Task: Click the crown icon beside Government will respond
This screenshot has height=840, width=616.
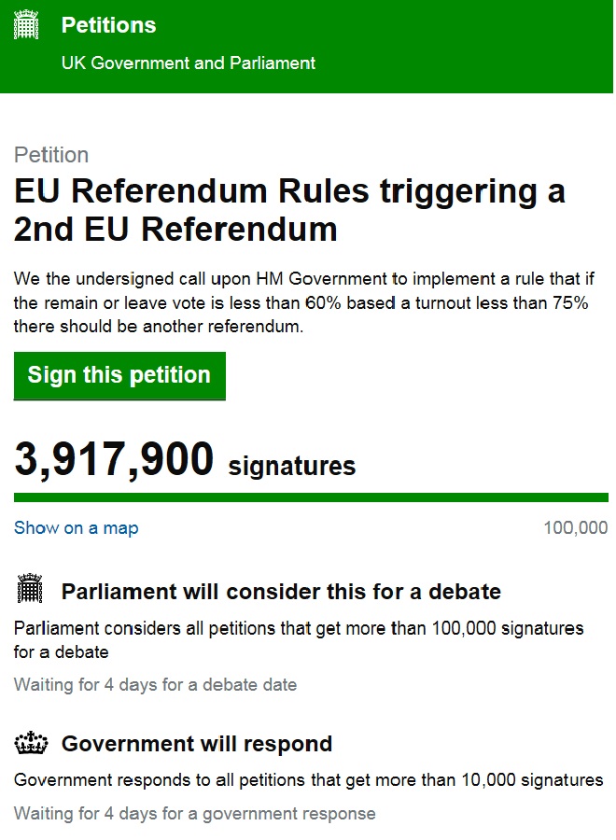Action: [31, 744]
